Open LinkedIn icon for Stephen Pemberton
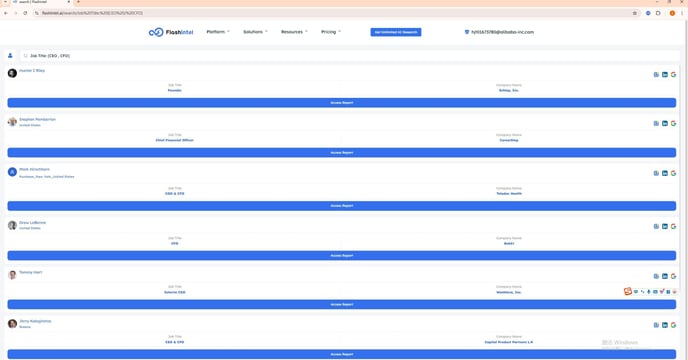The image size is (688, 360). pos(665,123)
